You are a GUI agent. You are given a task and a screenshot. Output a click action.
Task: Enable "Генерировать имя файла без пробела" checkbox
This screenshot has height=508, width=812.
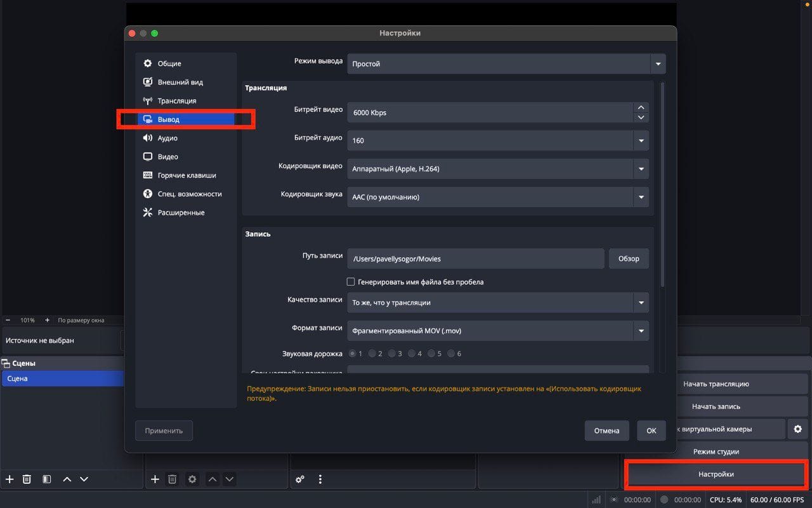click(351, 282)
